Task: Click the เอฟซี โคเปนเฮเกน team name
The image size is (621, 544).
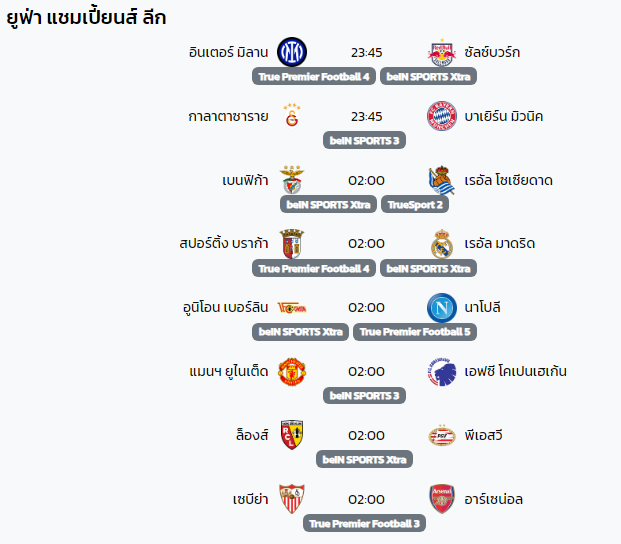Action: 515,371
